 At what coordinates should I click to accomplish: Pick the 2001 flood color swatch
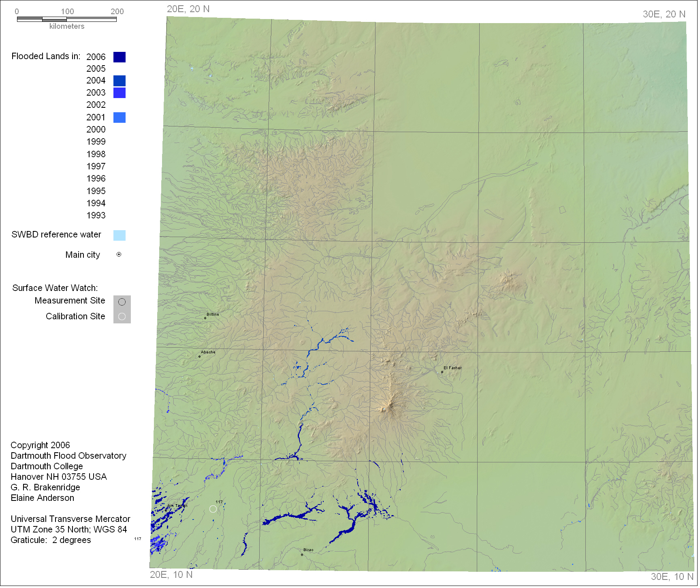coord(120,118)
